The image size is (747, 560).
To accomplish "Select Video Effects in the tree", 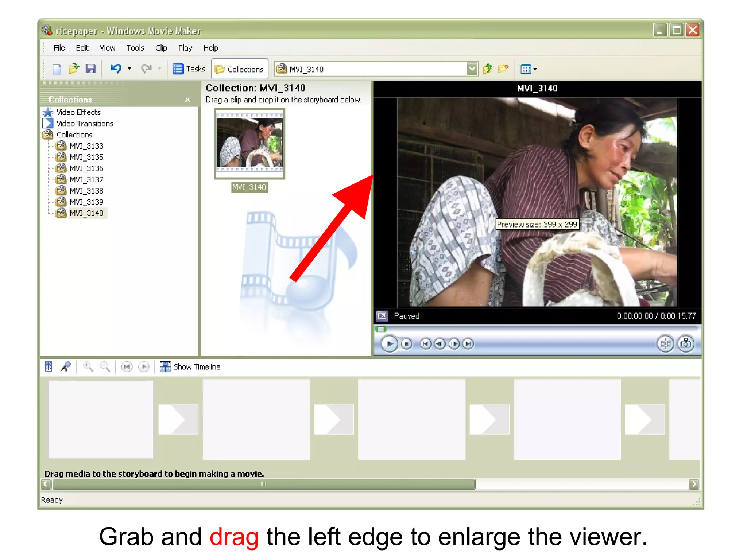I will pos(78,112).
